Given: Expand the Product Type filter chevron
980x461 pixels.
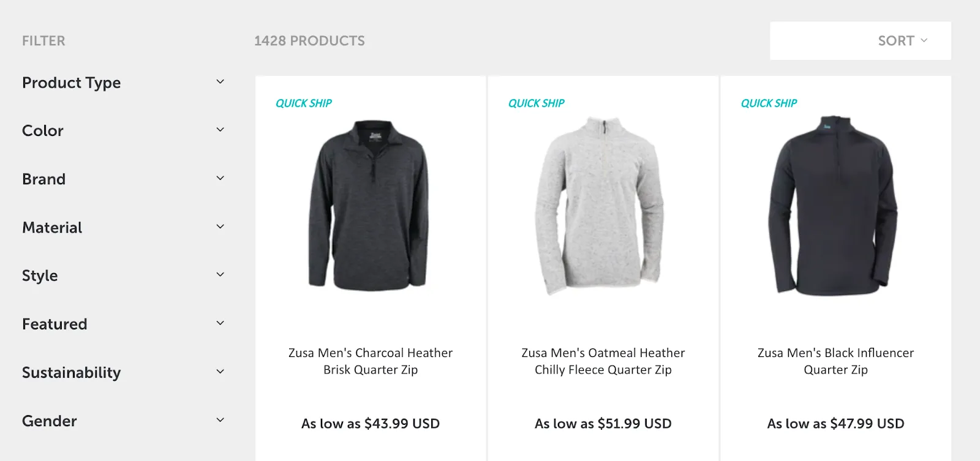Looking at the screenshot, I should coord(220,82).
